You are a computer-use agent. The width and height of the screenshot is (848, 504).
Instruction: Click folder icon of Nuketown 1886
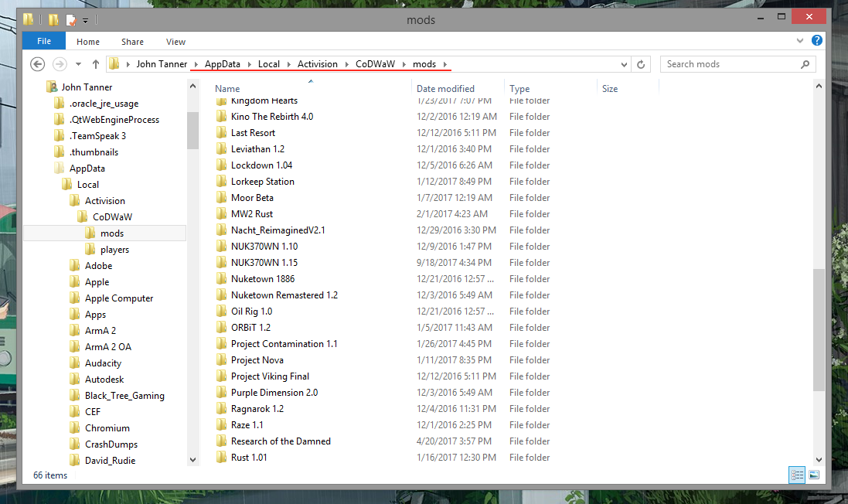221,278
